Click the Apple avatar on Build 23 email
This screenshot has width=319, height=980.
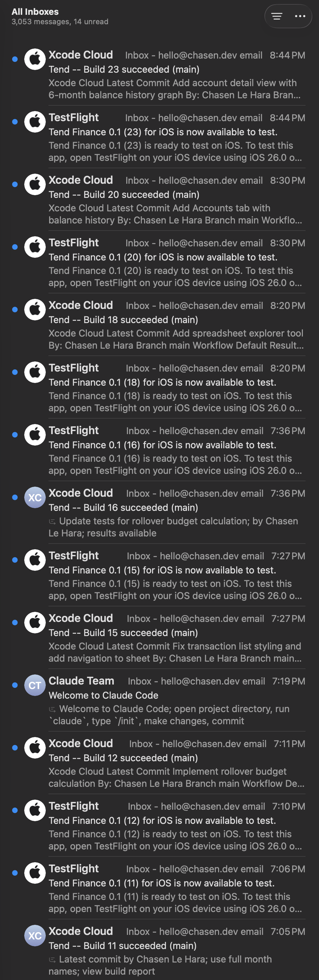(35, 59)
